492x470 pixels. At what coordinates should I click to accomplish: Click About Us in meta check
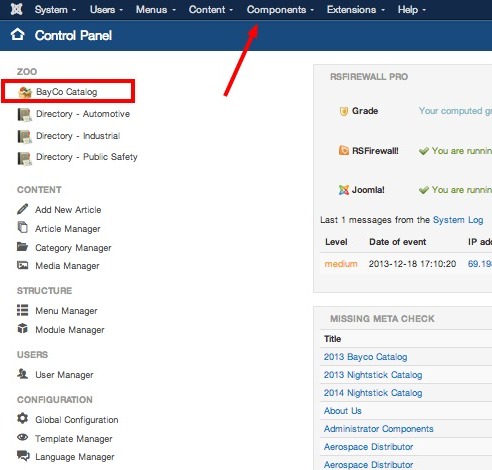(x=343, y=411)
